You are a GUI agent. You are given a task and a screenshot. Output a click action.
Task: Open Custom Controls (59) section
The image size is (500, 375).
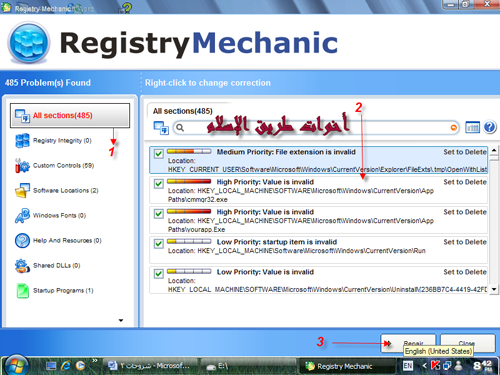(63, 165)
